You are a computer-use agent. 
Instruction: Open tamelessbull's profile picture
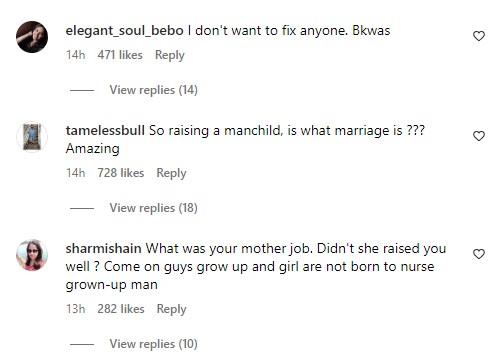[32, 137]
